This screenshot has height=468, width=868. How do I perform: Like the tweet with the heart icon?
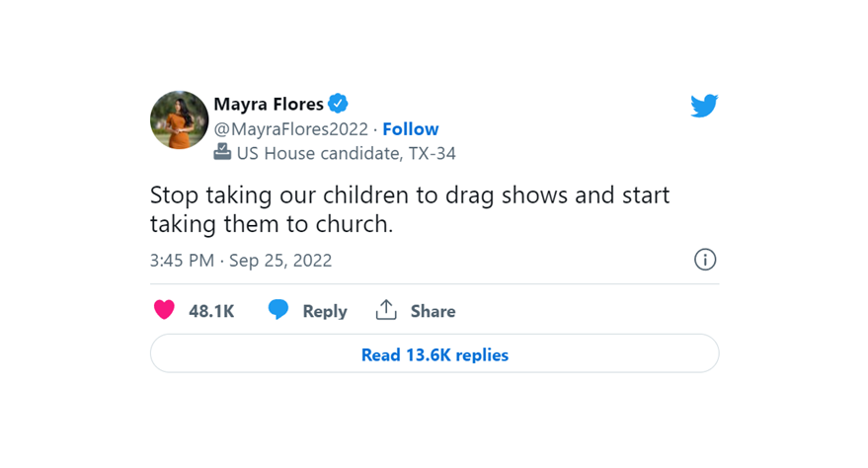pos(165,311)
